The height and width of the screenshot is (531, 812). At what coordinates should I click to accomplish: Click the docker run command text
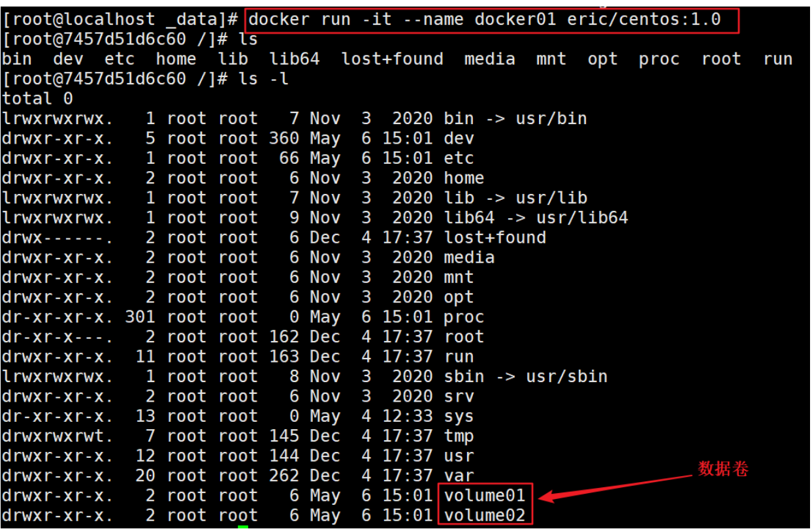coord(484,20)
